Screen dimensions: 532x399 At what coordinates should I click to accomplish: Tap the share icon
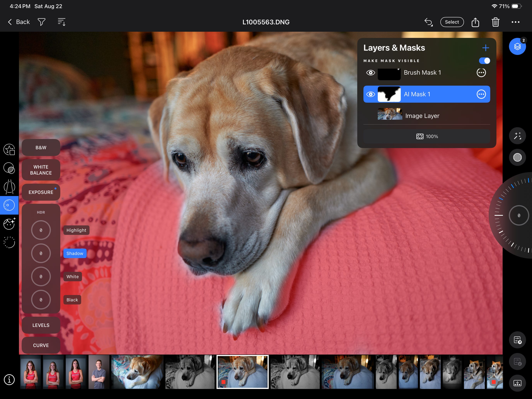coord(475,22)
